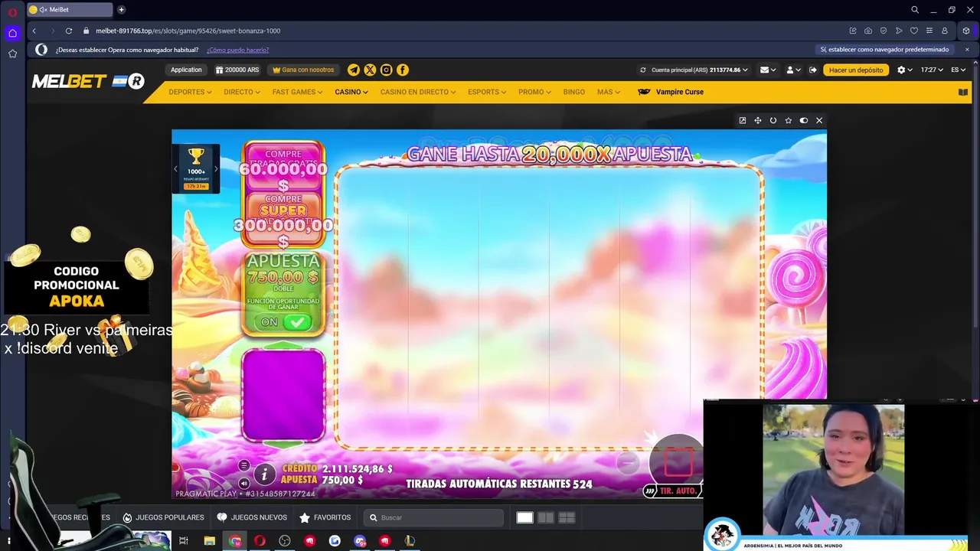Set Opera as default browser button

coord(884,50)
